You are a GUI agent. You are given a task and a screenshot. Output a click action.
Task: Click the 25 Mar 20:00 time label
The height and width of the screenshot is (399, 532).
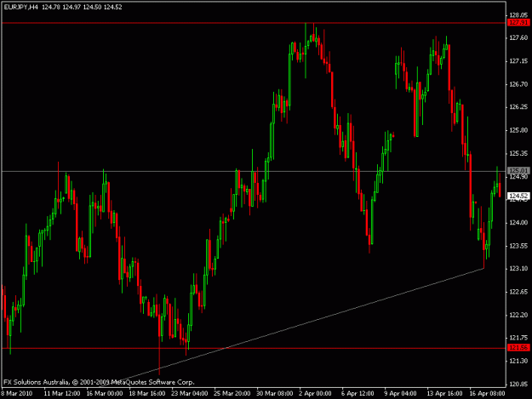(232, 393)
